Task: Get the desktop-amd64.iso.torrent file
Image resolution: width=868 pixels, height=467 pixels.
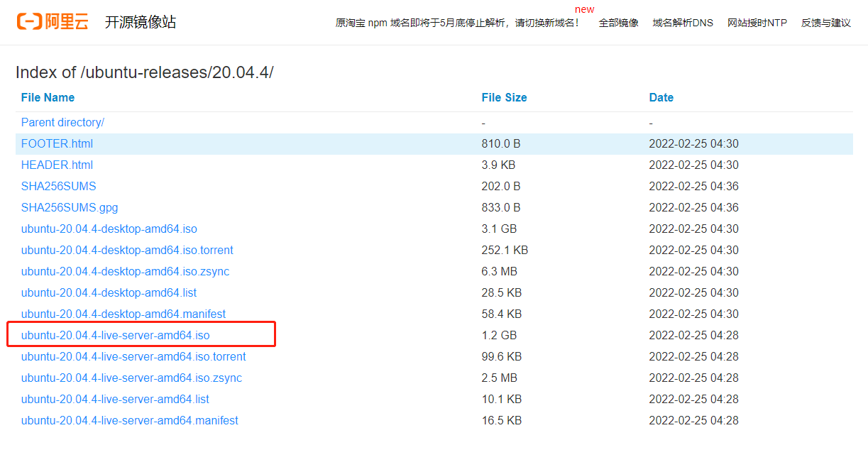Action: coord(127,250)
